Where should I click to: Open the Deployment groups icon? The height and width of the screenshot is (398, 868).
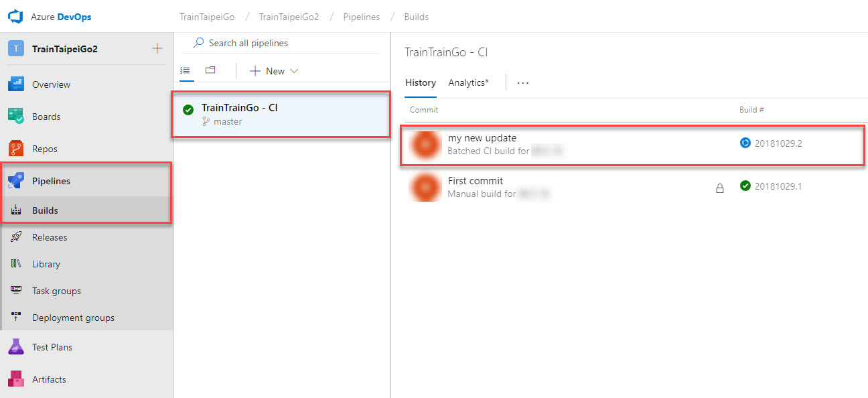(x=17, y=318)
